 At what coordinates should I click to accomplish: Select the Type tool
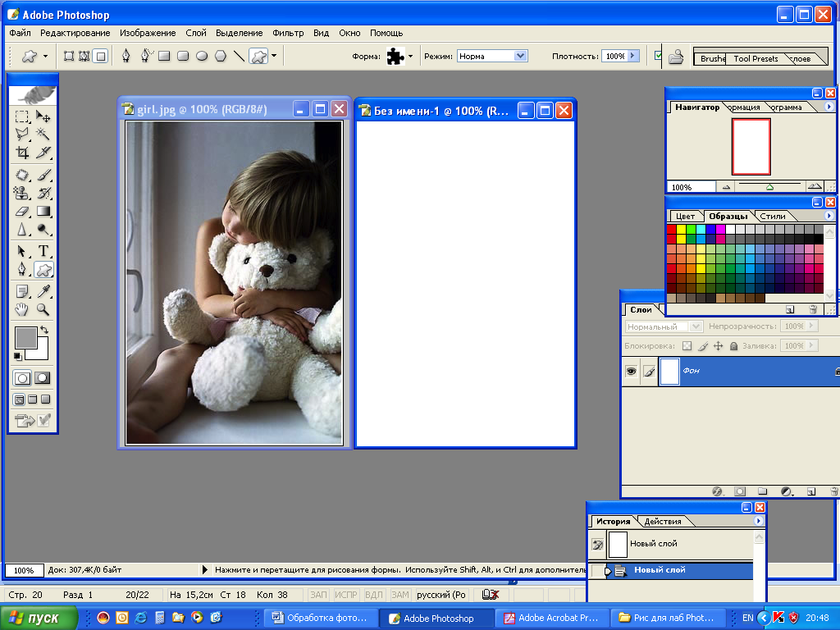coord(43,251)
